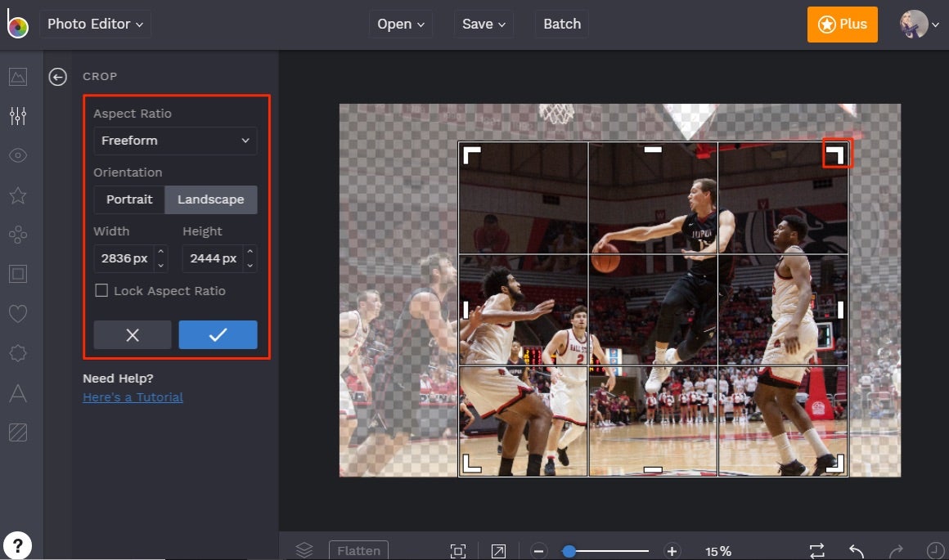The width and height of the screenshot is (949, 560).
Task: Select the Effects star icon
Action: pyautogui.click(x=18, y=195)
